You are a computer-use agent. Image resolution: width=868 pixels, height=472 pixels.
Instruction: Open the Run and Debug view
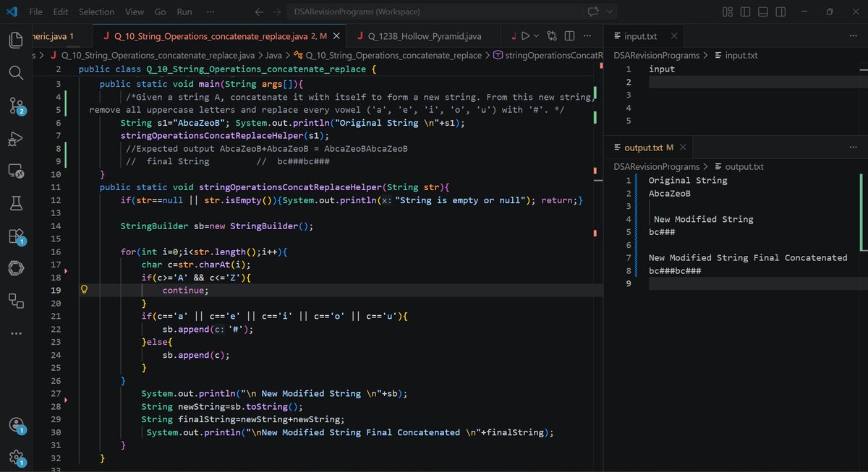[16, 139]
